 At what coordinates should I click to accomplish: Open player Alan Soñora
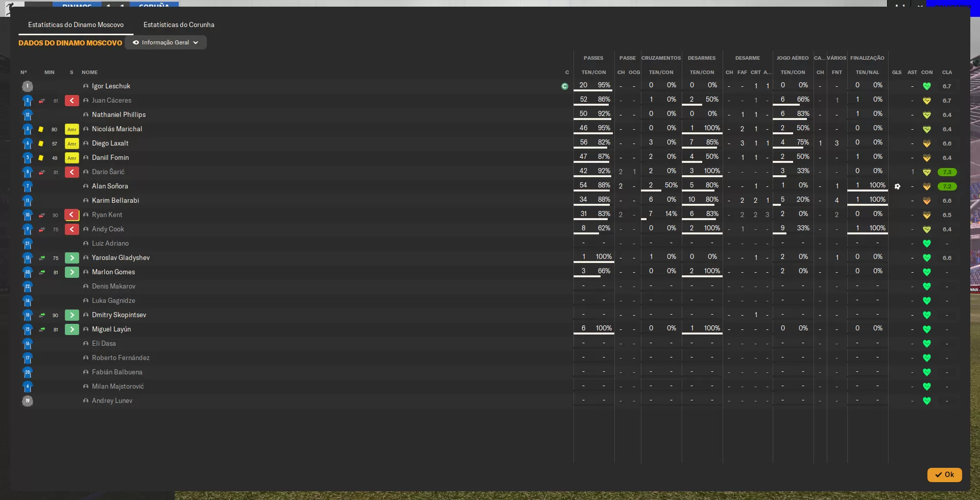point(110,186)
